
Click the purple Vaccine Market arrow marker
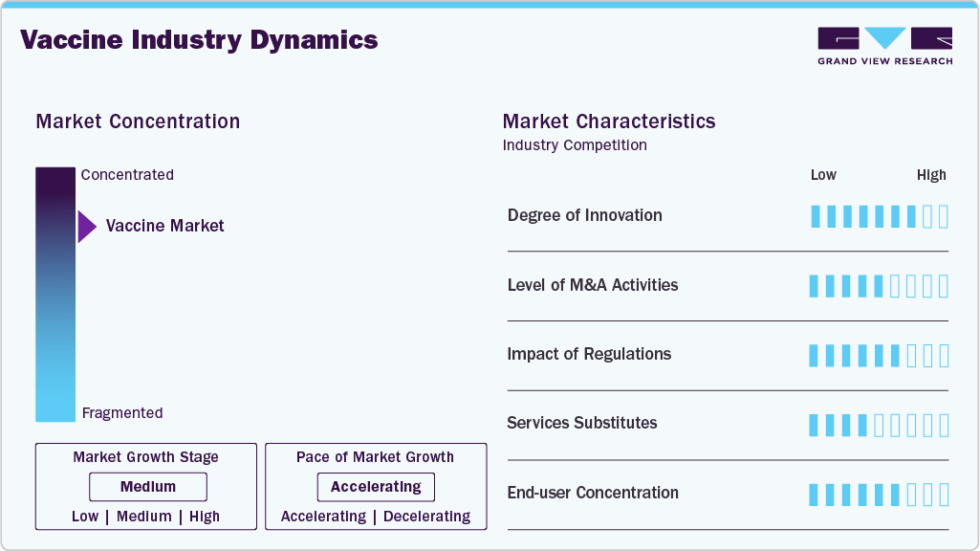[x=87, y=227]
